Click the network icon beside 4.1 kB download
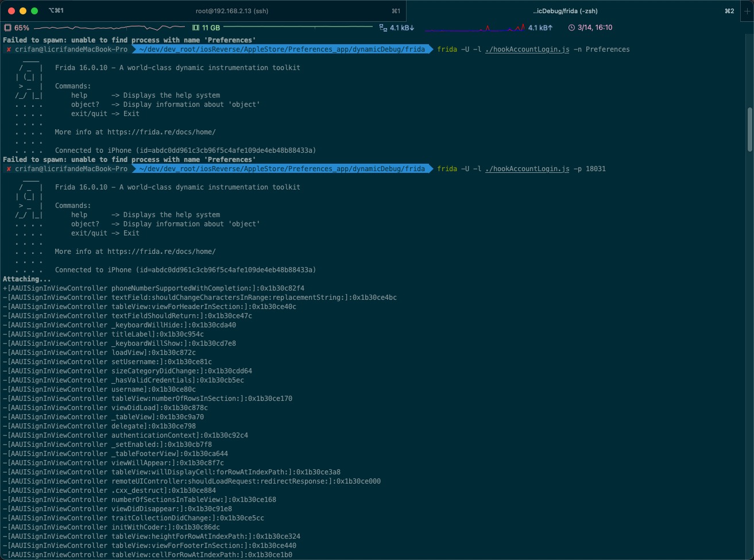 coord(383,28)
